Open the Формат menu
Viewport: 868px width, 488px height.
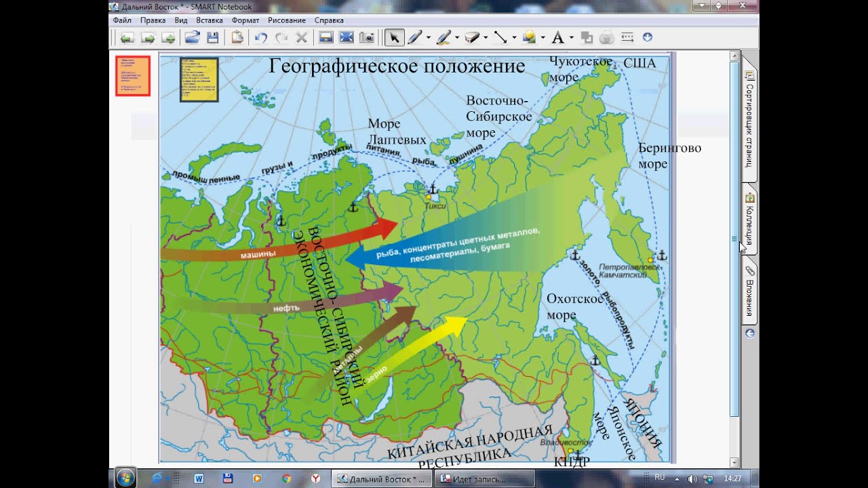click(245, 20)
